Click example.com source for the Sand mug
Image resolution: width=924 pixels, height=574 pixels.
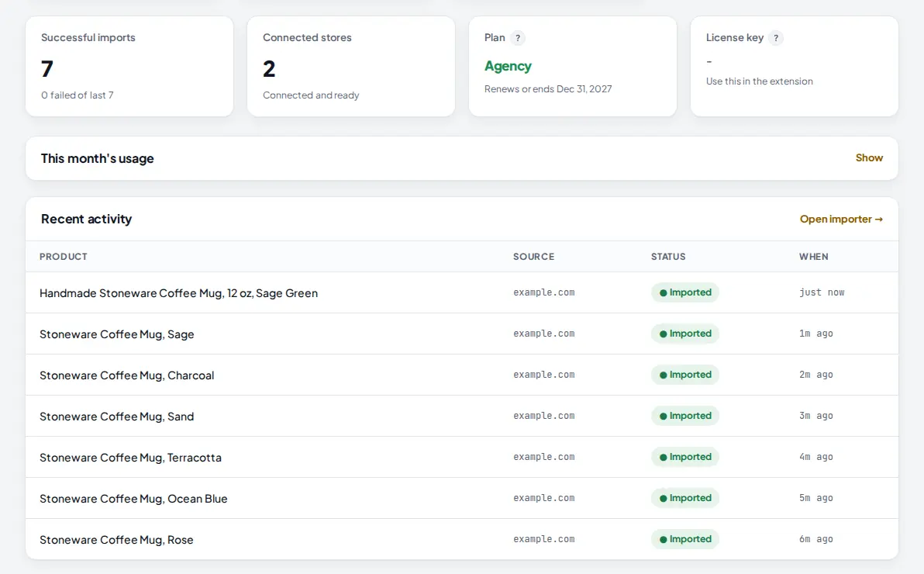543,416
